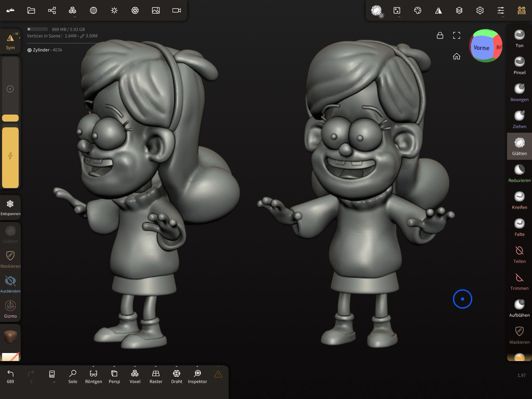The height and width of the screenshot is (399, 532).
Task: Click the 889 MB memory usage readout
Action: [x=68, y=29]
